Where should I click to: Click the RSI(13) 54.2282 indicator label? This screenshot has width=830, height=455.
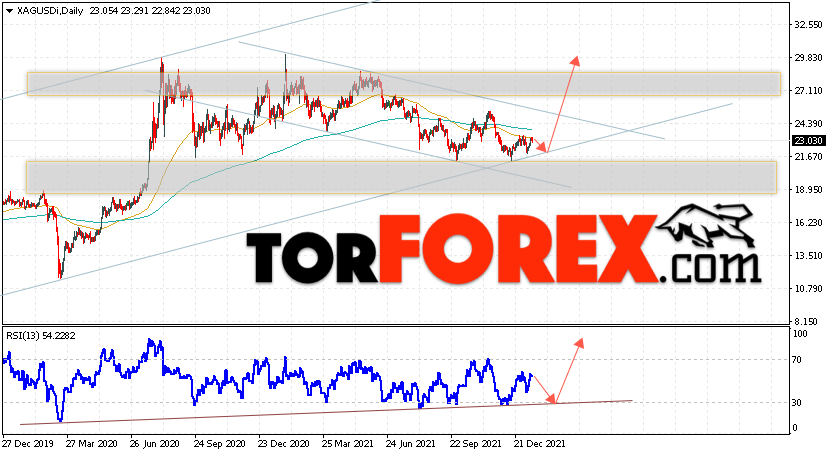click(41, 335)
